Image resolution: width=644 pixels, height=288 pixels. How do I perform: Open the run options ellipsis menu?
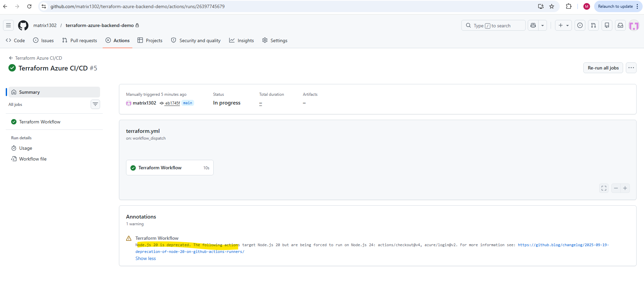tap(631, 68)
